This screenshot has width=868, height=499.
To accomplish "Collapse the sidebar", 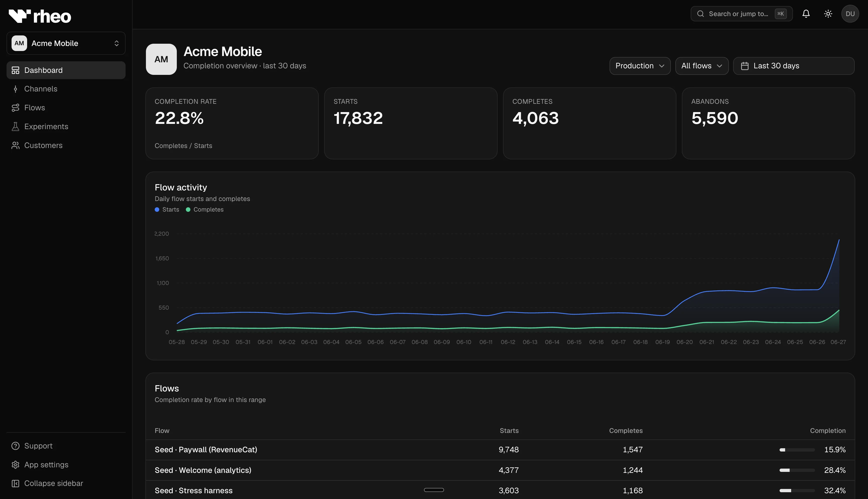I will (66, 484).
